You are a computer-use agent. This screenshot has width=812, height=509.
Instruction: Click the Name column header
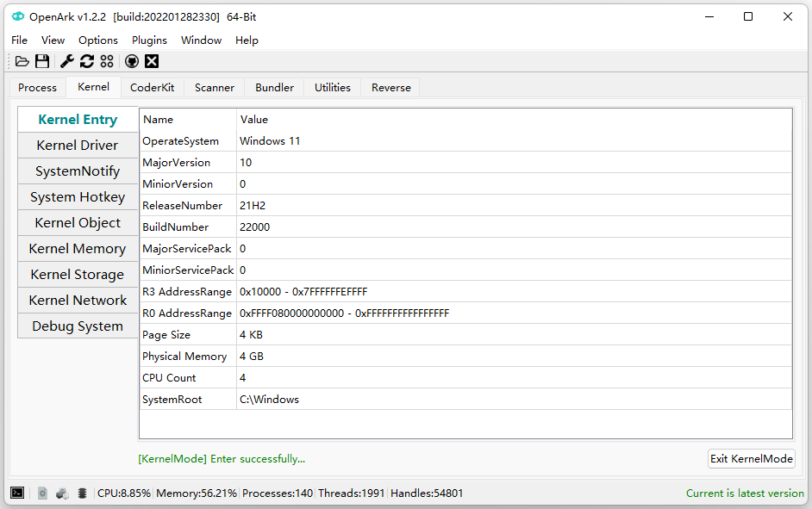click(x=188, y=120)
